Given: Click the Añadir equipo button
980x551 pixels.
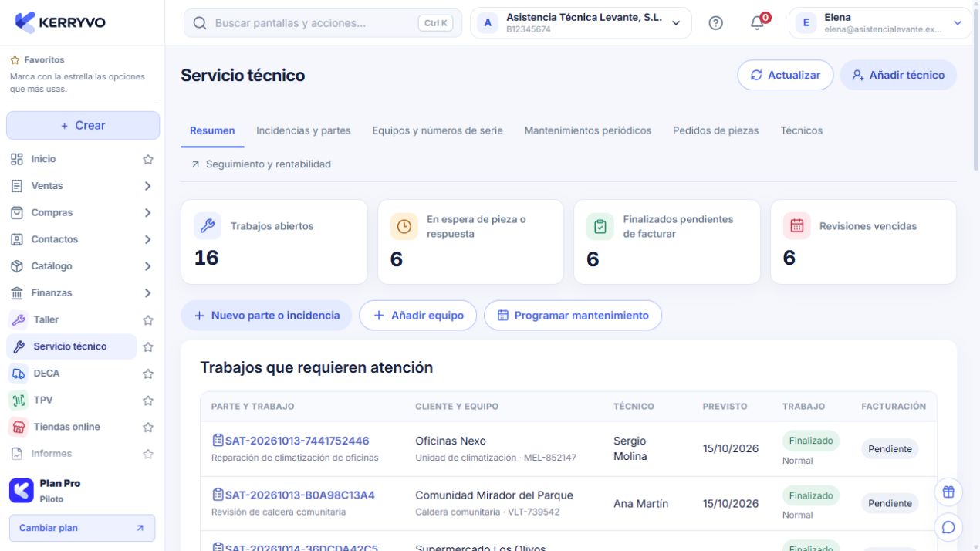Looking at the screenshot, I should point(418,316).
